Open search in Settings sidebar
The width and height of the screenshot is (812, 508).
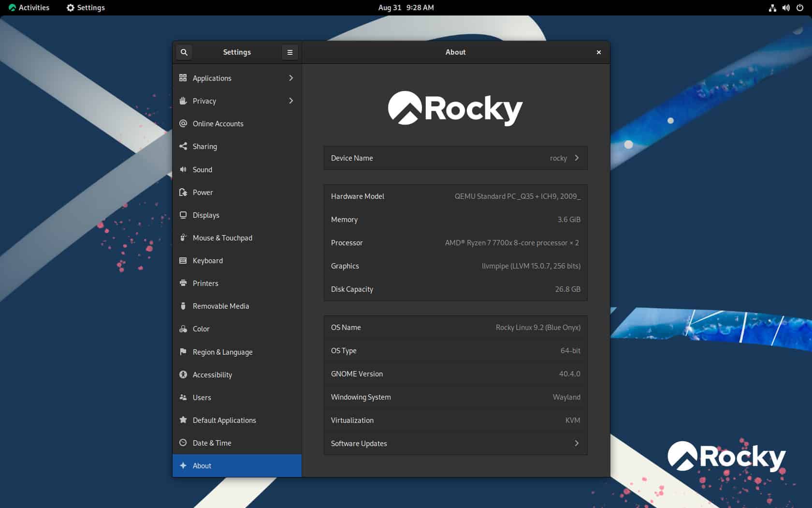tap(184, 52)
